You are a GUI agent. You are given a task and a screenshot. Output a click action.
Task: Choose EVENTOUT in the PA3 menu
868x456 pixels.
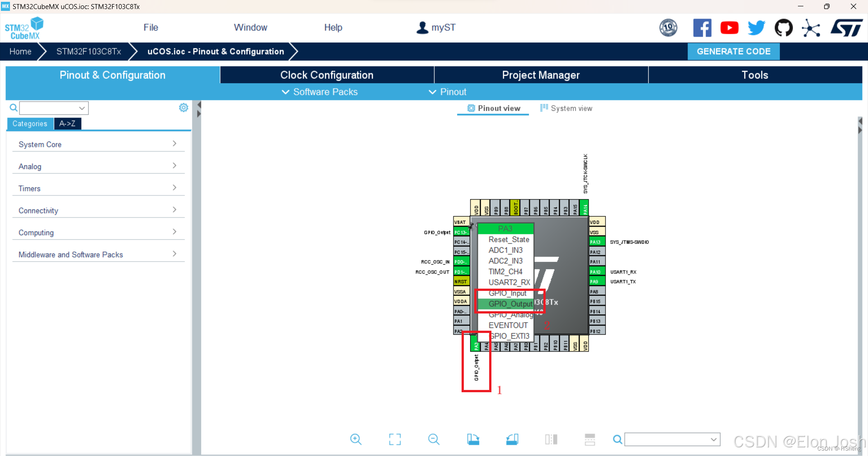(x=505, y=325)
